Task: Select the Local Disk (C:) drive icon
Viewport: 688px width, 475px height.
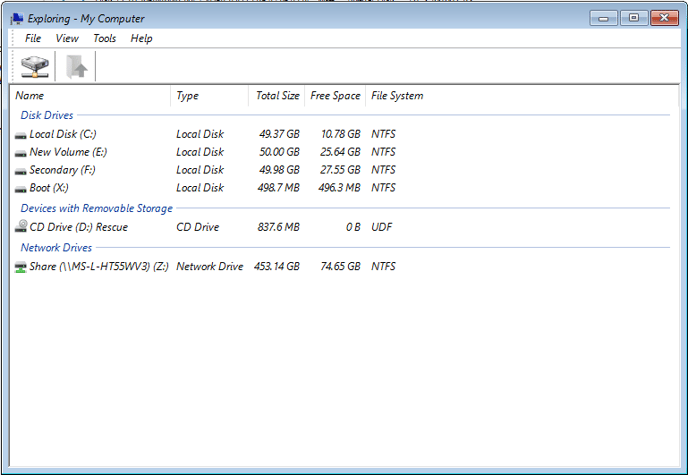Action: click(21, 135)
